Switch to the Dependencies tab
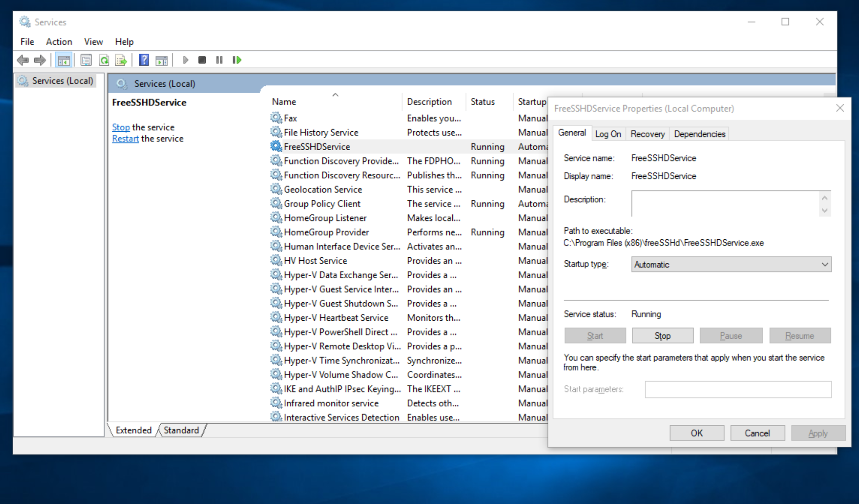Viewport: 859px width, 504px height. pos(700,134)
